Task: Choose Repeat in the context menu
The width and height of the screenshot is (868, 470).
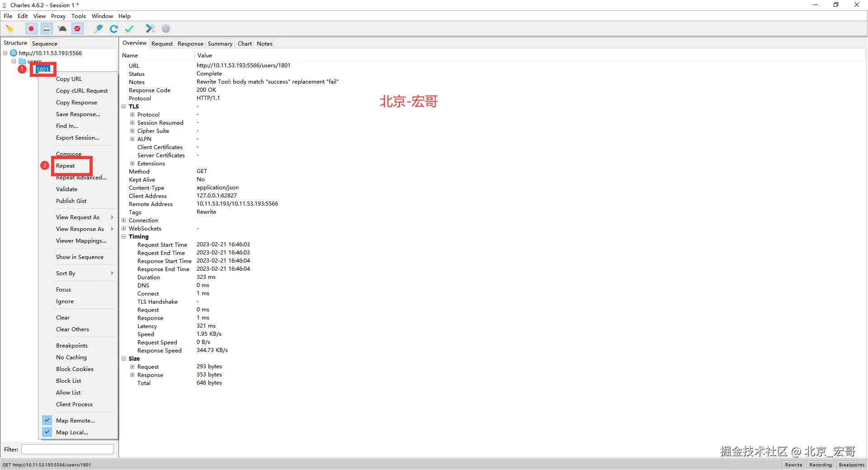Action: pyautogui.click(x=66, y=166)
